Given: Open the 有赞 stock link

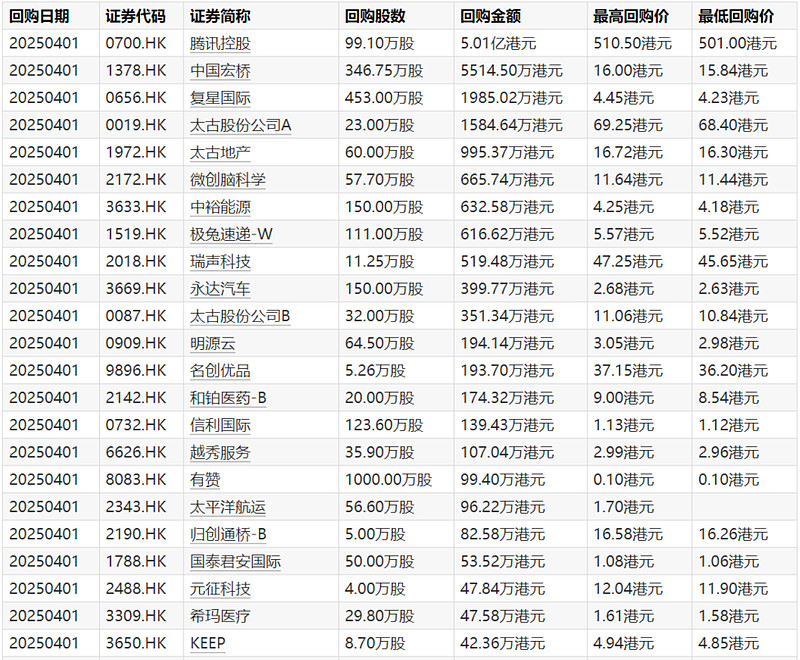Looking at the screenshot, I should (x=205, y=480).
